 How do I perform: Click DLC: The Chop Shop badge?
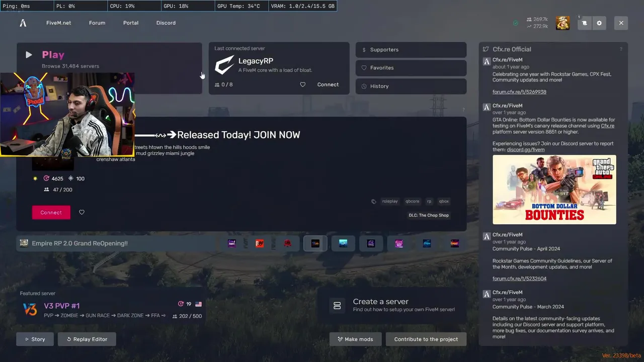tap(429, 215)
